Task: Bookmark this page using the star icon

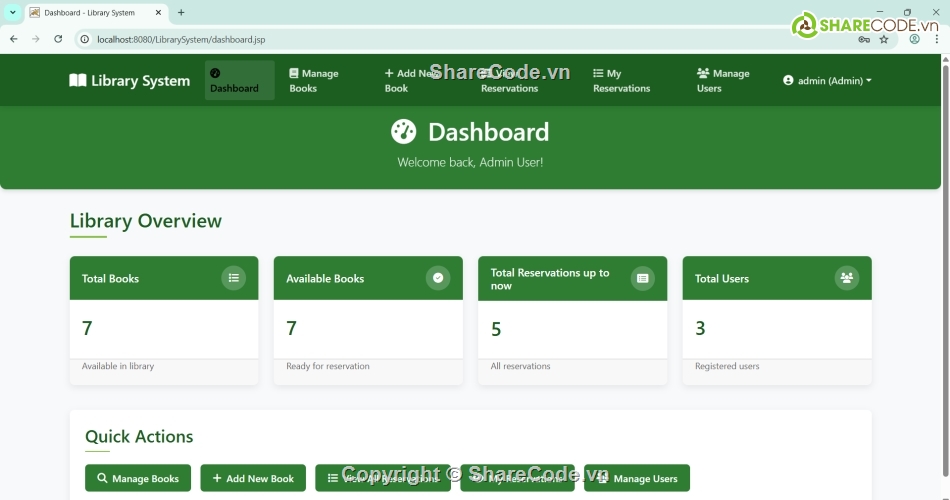Action: (884, 39)
